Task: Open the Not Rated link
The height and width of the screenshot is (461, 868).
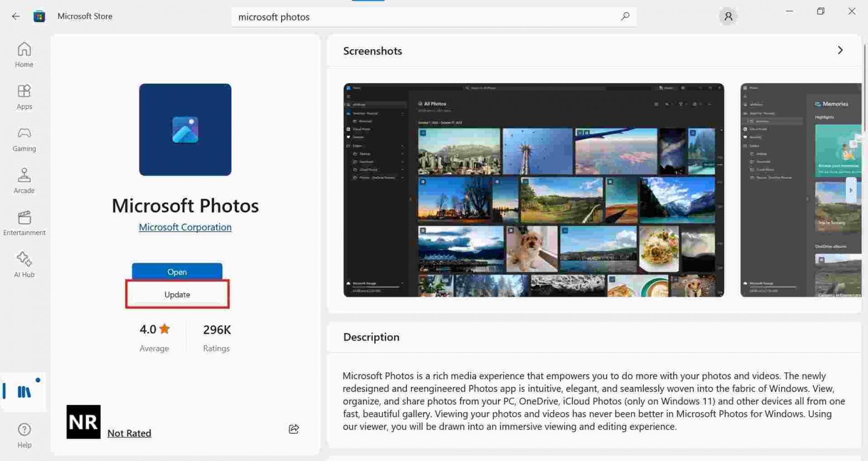Action: (129, 433)
